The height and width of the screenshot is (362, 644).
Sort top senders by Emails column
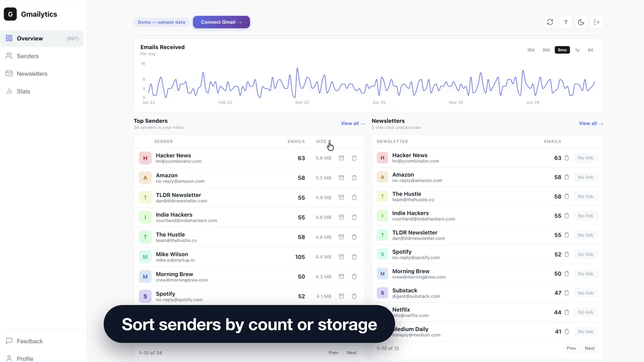tap(296, 141)
